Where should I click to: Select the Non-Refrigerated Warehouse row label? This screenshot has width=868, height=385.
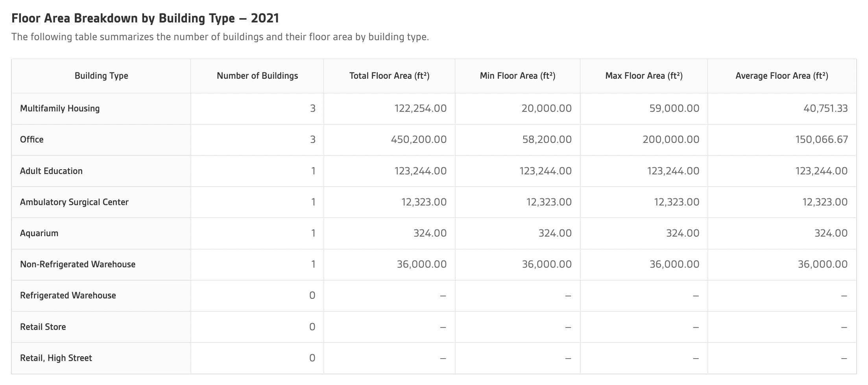[x=78, y=264]
